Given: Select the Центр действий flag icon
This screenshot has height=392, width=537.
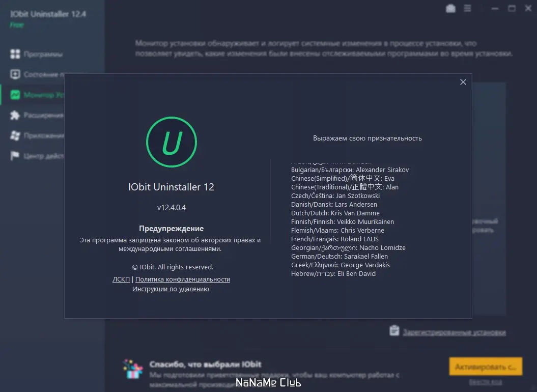Looking at the screenshot, I should click(x=15, y=156).
